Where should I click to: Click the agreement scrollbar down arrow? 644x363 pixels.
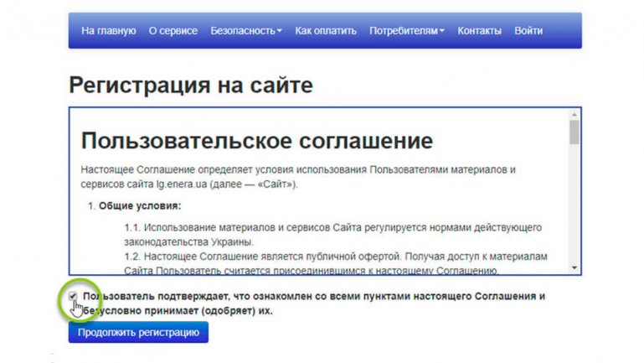pyautogui.click(x=574, y=267)
